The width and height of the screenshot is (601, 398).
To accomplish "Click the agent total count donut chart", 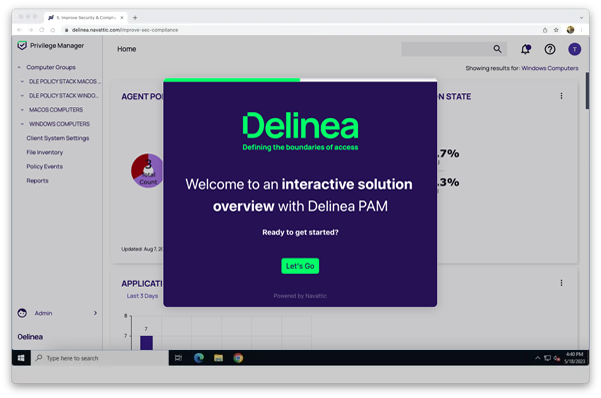I will [x=147, y=171].
